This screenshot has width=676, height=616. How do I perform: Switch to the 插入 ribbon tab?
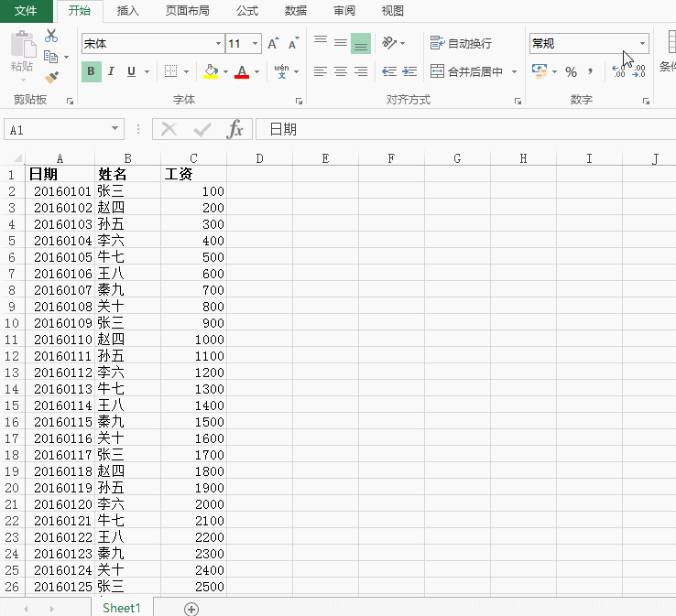(128, 11)
